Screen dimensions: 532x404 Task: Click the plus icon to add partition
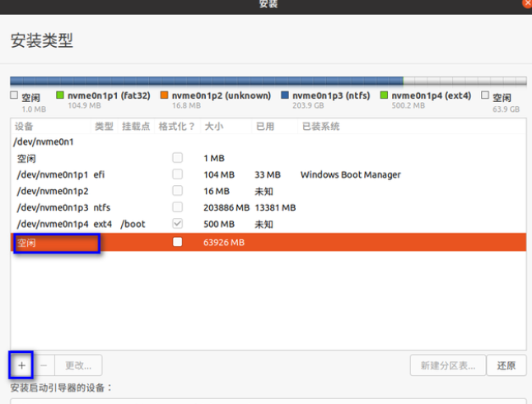(21, 365)
